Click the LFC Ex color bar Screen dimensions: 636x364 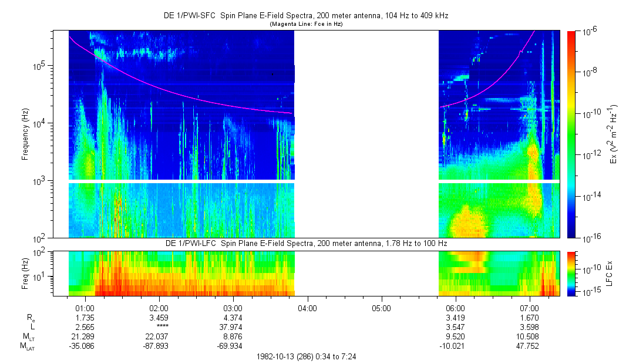pyautogui.click(x=571, y=273)
